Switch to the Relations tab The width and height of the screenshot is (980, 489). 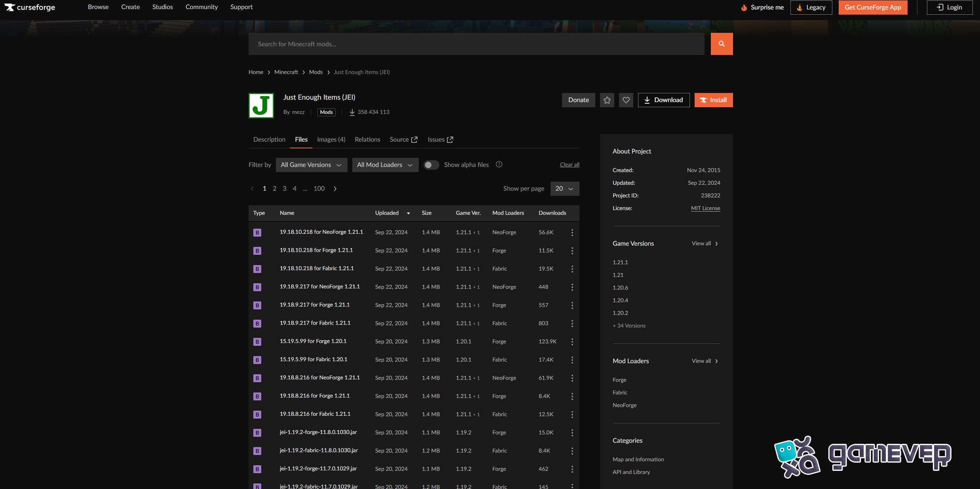click(x=367, y=139)
